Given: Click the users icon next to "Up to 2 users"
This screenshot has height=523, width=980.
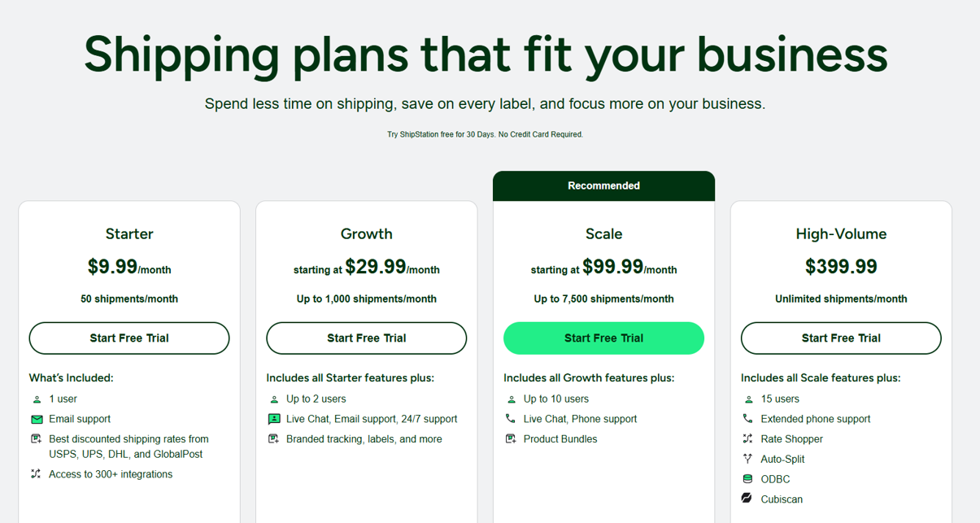Looking at the screenshot, I should click(x=274, y=399).
